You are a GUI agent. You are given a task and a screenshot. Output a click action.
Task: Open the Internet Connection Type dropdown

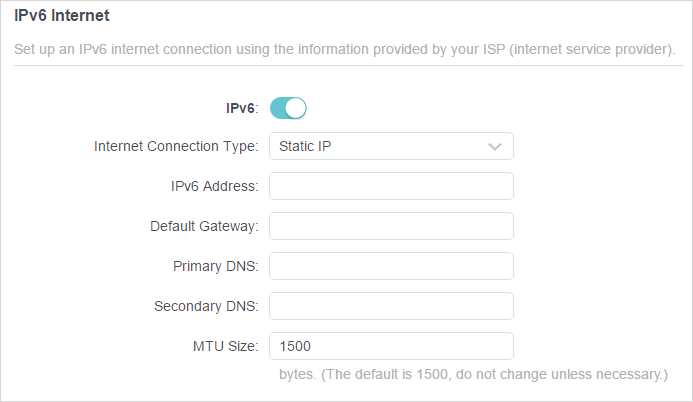pos(391,146)
